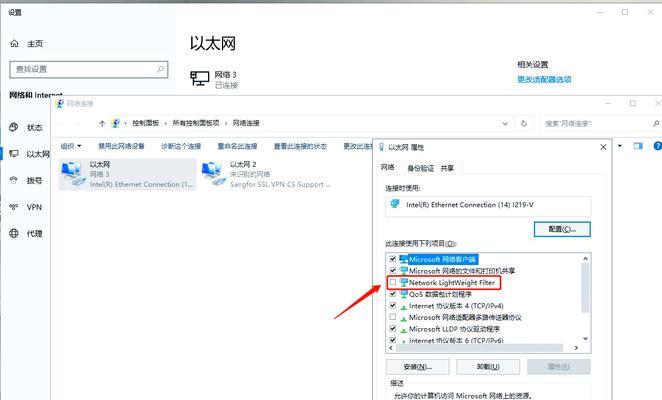The height and width of the screenshot is (400, 662).
Task: Click scroll-down arrow of the items list
Action: tap(585, 338)
